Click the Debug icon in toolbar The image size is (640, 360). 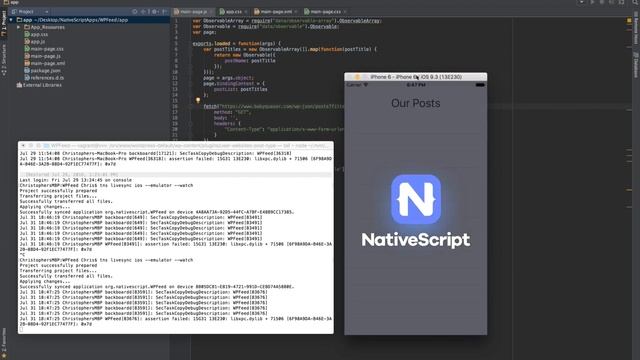coord(602,2)
